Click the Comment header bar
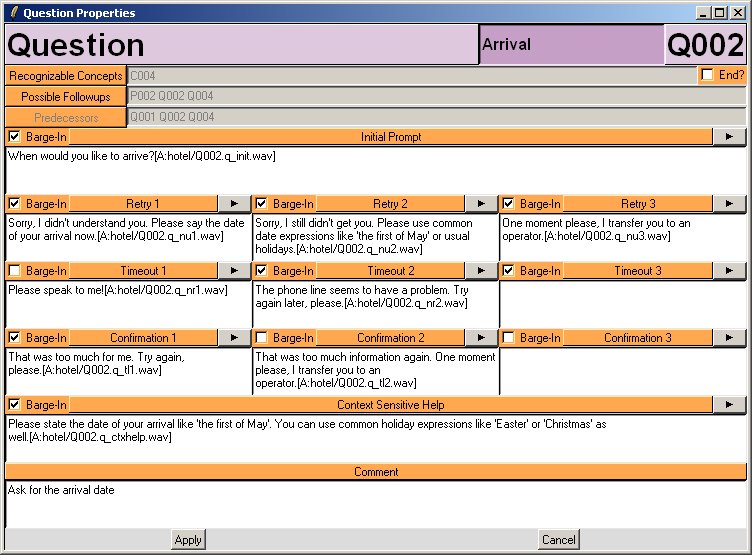Viewport: 752px width, 555px height. 376,472
